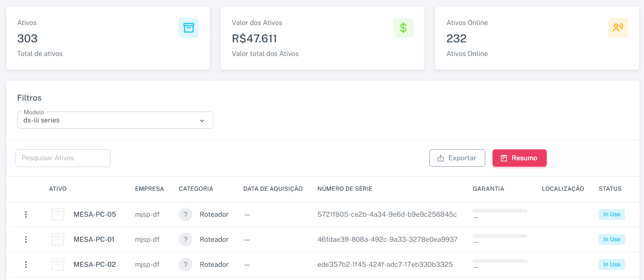Sort by the LOCALIZAÇÃO column header
The image size is (644, 280).
pos(563,189)
